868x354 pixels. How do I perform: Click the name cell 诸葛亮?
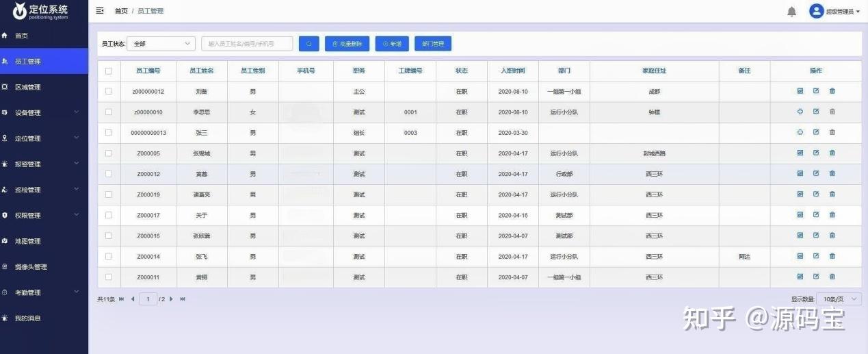202,194
